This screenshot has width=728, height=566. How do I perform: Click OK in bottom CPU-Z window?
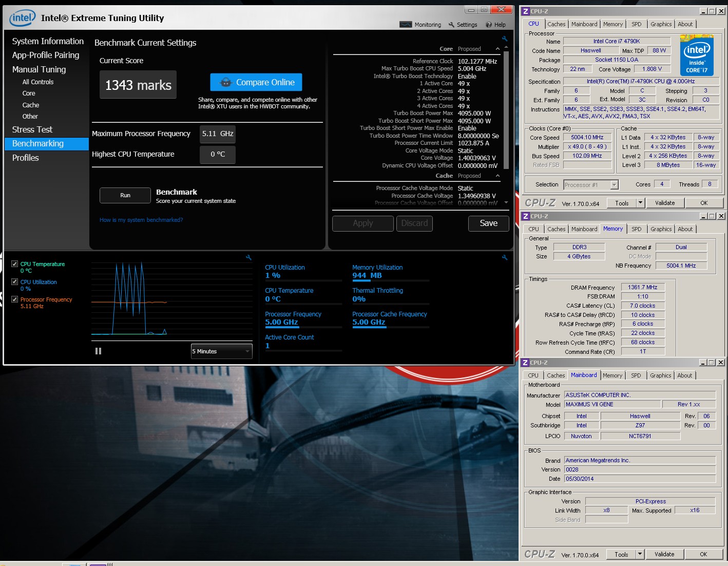(703, 554)
